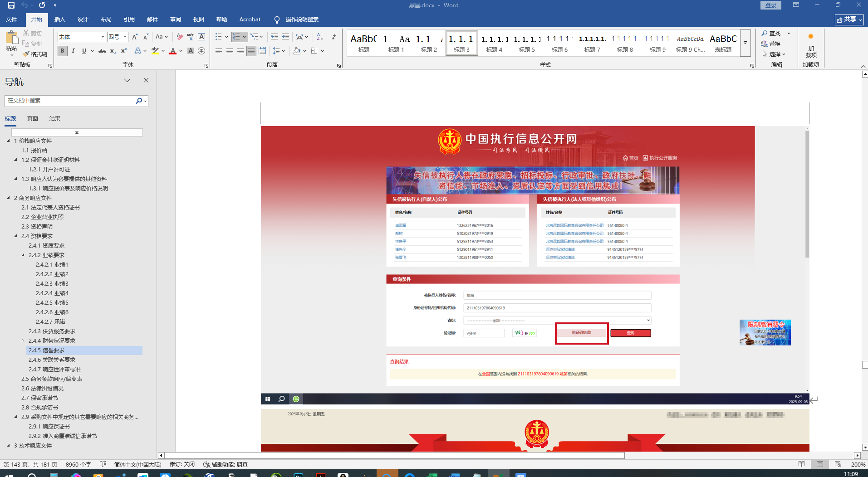Insert an enclosed character
Viewport: 868px width, 477px height.
pyautogui.click(x=201, y=51)
